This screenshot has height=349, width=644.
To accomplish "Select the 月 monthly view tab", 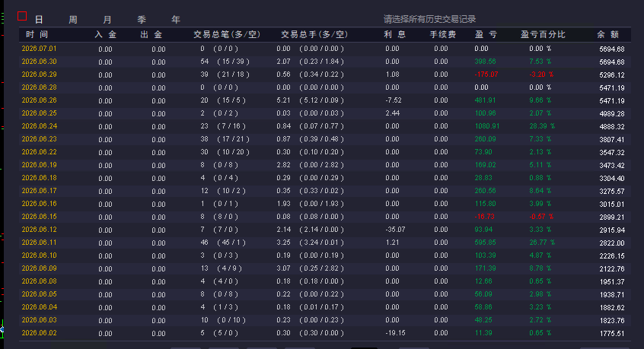I will click(107, 20).
